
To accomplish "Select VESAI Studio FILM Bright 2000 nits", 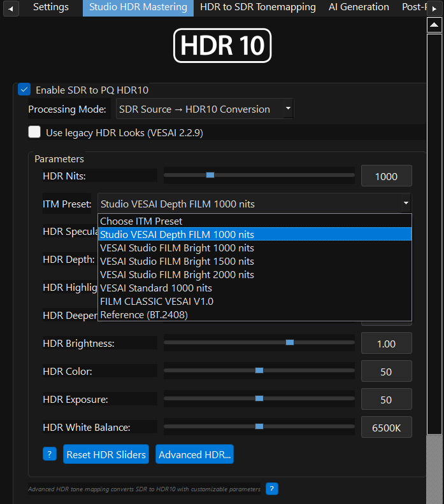I will pyautogui.click(x=255, y=274).
